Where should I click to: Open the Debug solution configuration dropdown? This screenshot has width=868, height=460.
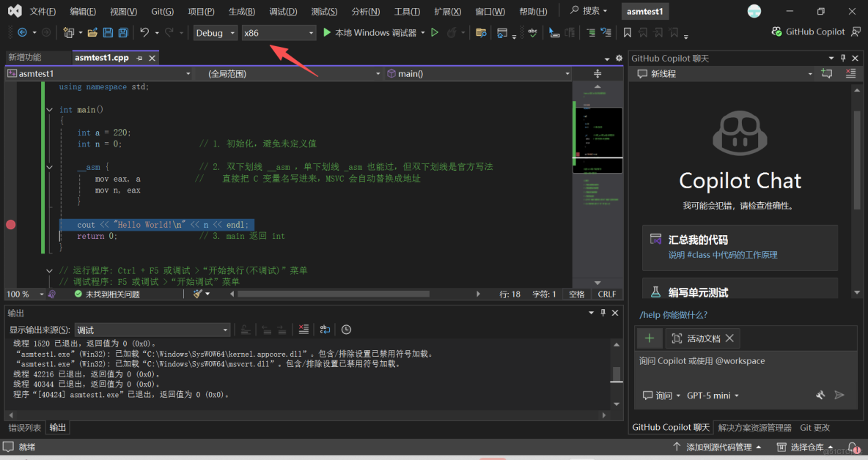[215, 33]
